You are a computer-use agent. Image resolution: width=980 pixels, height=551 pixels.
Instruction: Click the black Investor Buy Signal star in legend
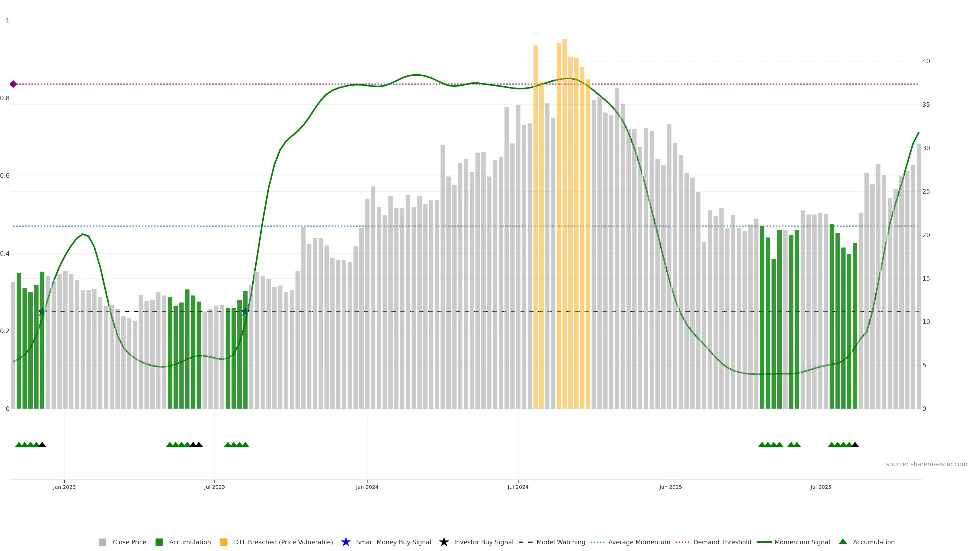[x=444, y=542]
